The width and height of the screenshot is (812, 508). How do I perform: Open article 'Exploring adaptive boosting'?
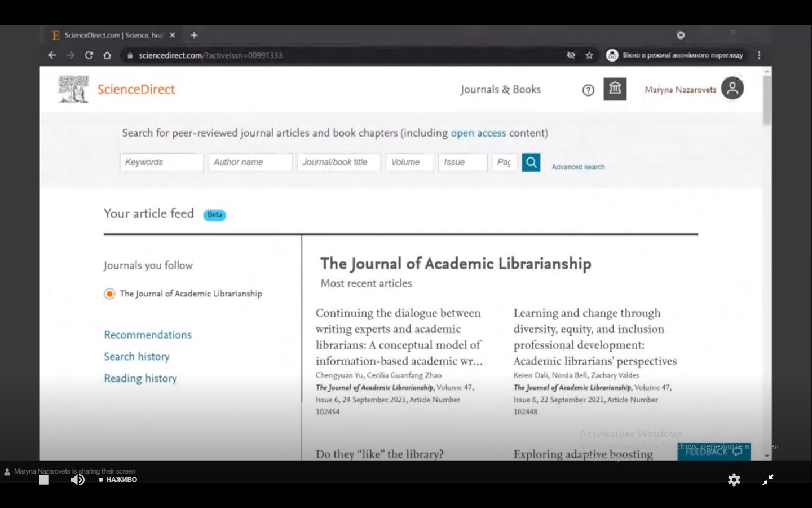click(583, 454)
